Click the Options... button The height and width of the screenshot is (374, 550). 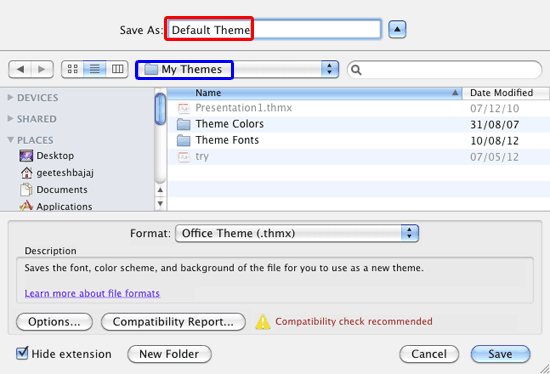click(54, 322)
